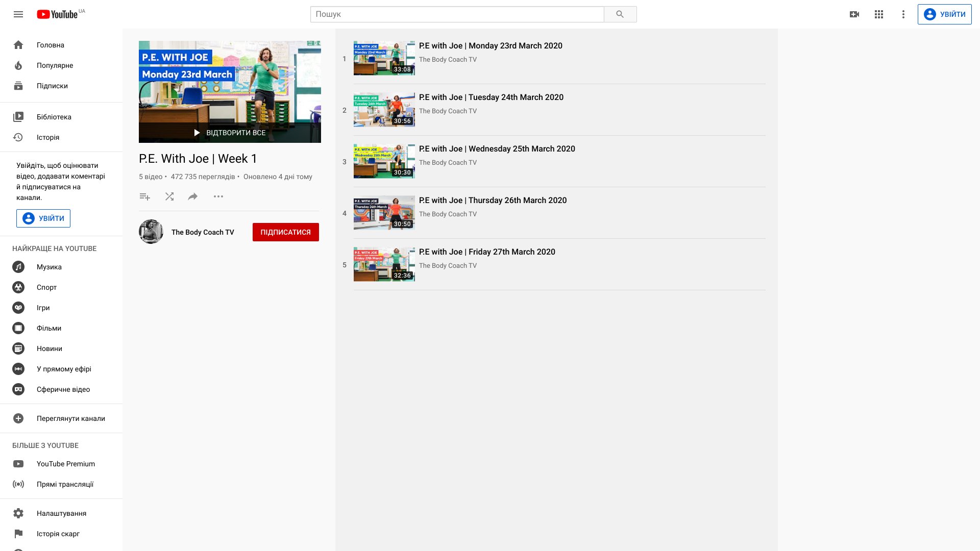Click the broadcast icon beside Прямі трансляції
Image resolution: width=980 pixels, height=551 pixels.
[x=18, y=484]
